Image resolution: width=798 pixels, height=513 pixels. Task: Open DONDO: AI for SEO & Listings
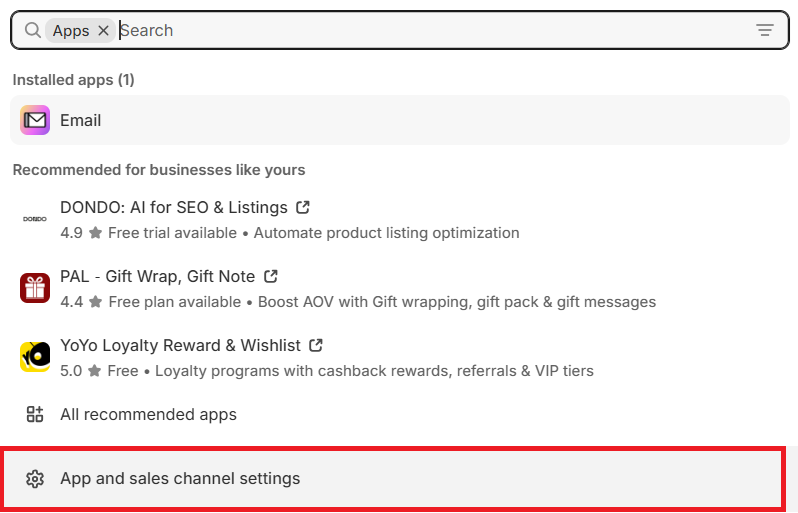pos(174,208)
